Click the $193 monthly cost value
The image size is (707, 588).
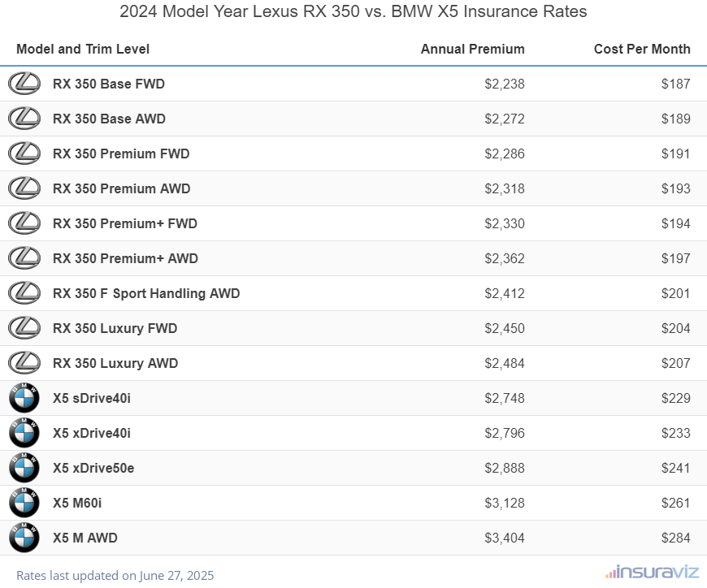tap(676, 188)
